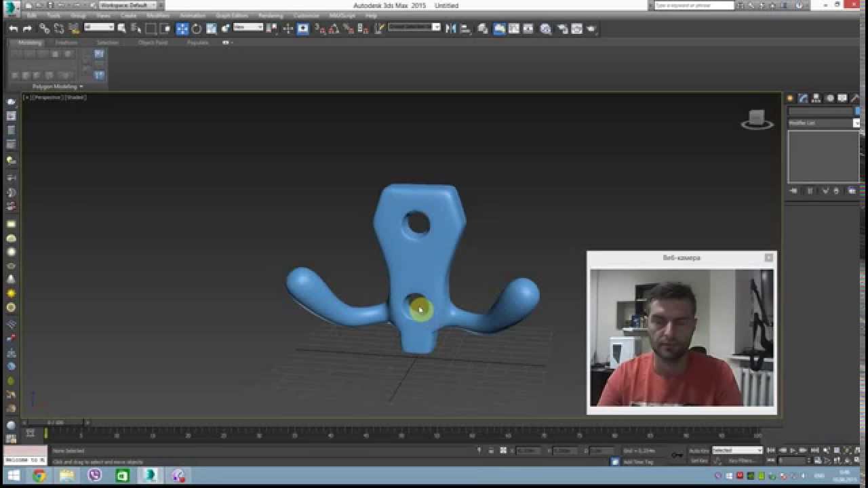Click the ViewCube in the viewport

(x=757, y=120)
